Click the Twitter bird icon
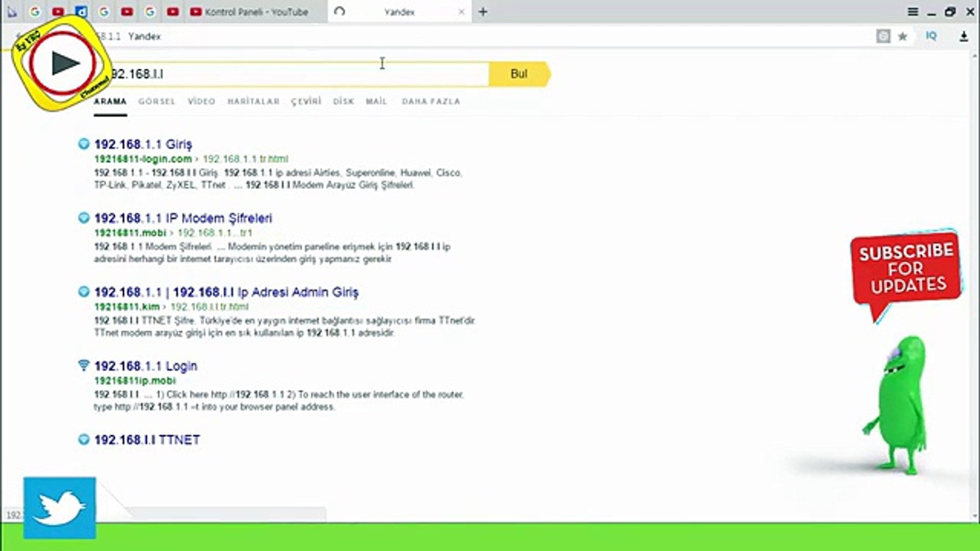 59,508
